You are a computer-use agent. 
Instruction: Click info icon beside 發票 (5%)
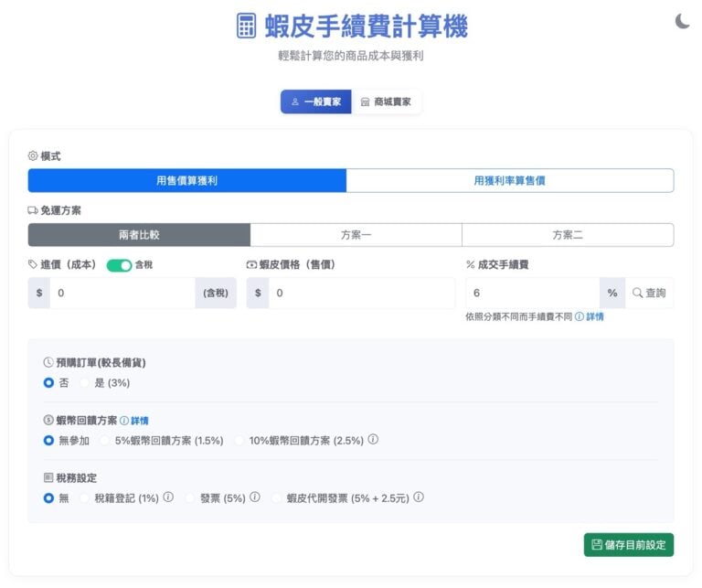[255, 497]
